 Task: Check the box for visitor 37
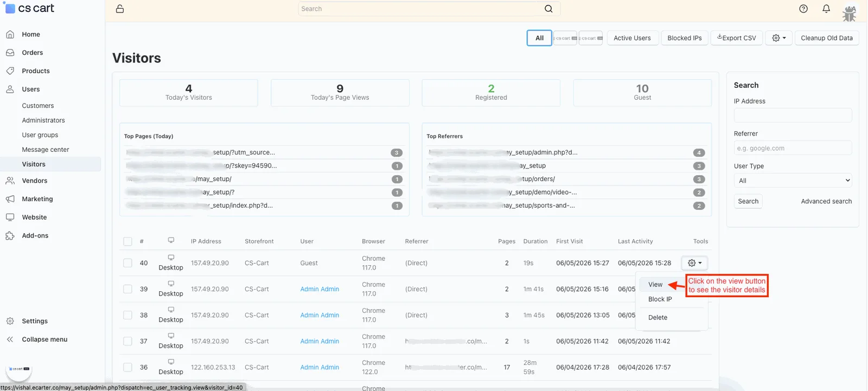tap(127, 341)
